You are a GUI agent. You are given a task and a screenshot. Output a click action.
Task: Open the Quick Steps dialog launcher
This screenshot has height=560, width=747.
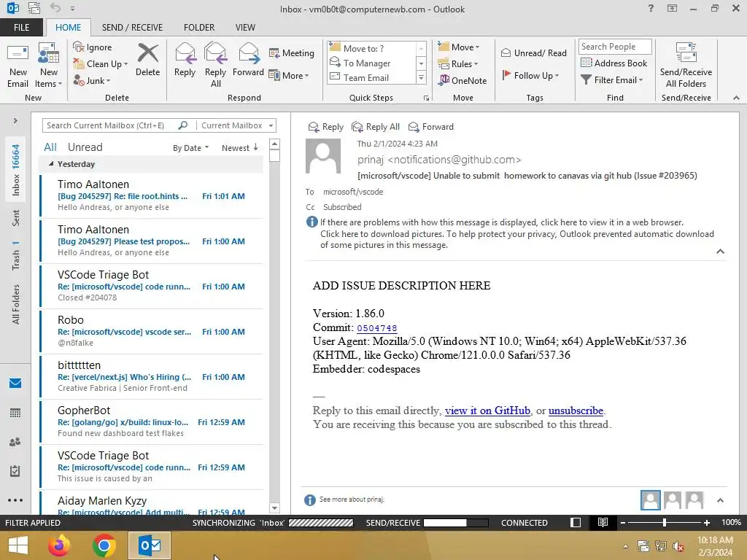click(426, 98)
